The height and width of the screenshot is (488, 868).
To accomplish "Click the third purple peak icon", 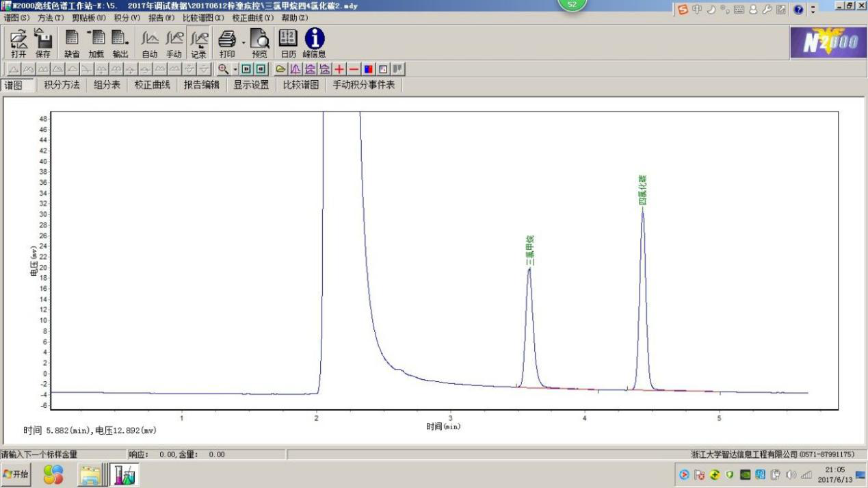I will [324, 69].
